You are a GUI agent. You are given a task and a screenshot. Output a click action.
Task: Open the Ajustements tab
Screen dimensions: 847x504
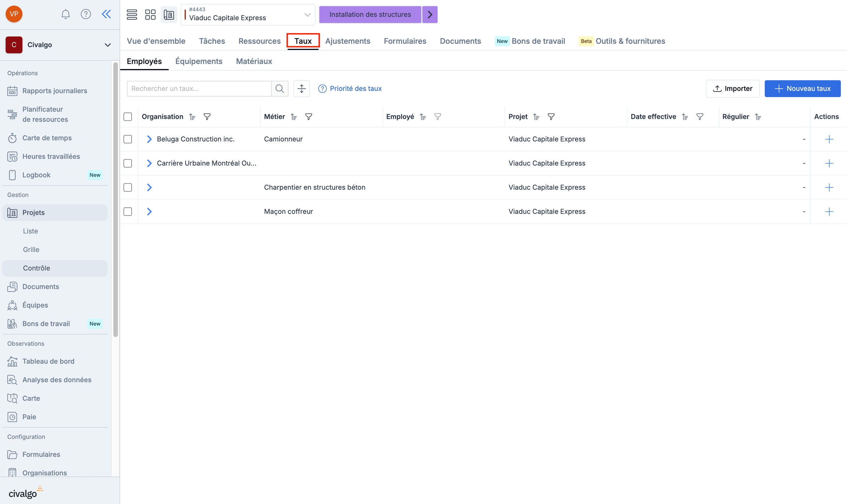point(347,41)
